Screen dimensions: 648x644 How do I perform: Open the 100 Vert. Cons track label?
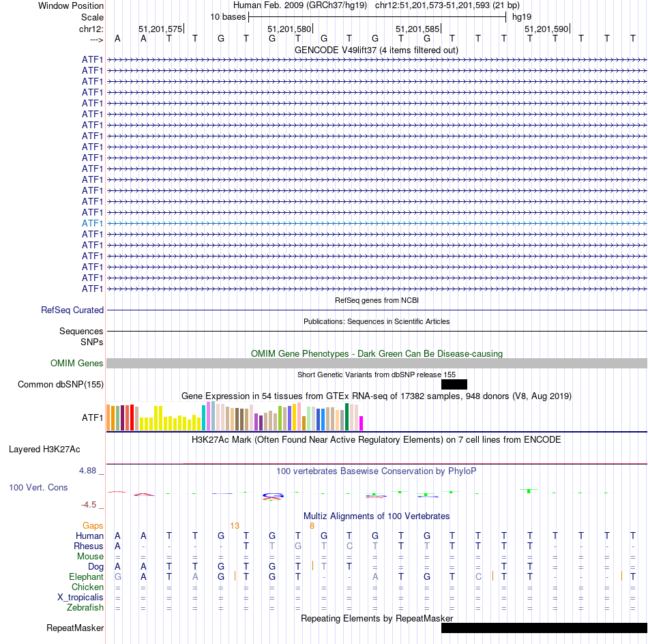(38, 487)
